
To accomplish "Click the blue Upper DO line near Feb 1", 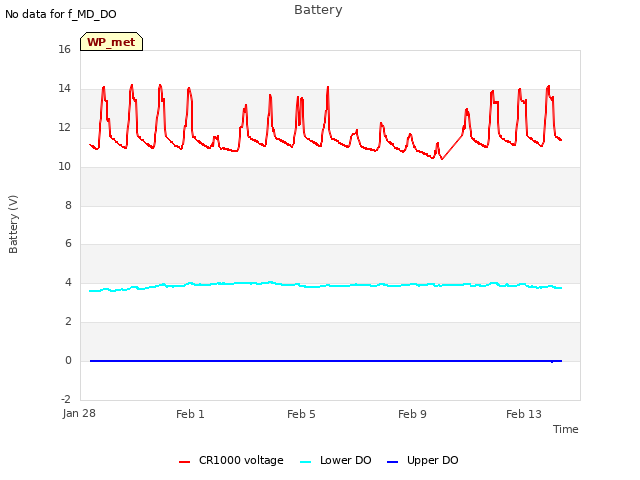I will coord(190,361).
